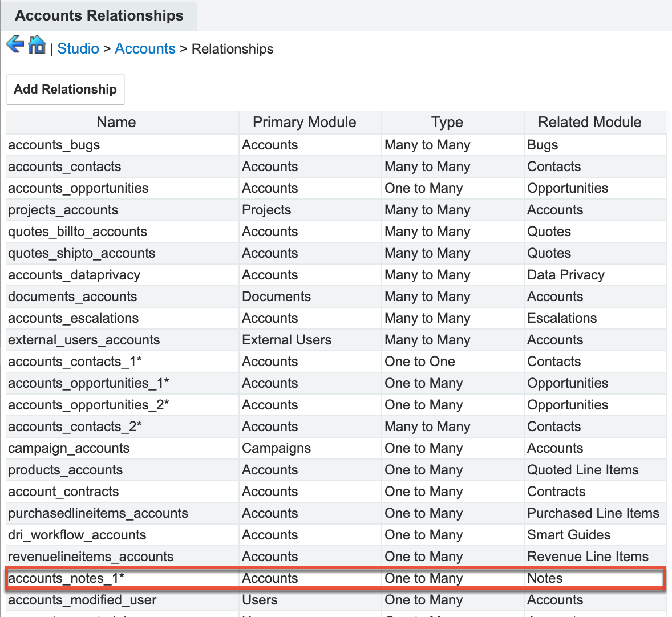672x617 pixels.
Task: Click the Related Module column header
Action: click(589, 123)
